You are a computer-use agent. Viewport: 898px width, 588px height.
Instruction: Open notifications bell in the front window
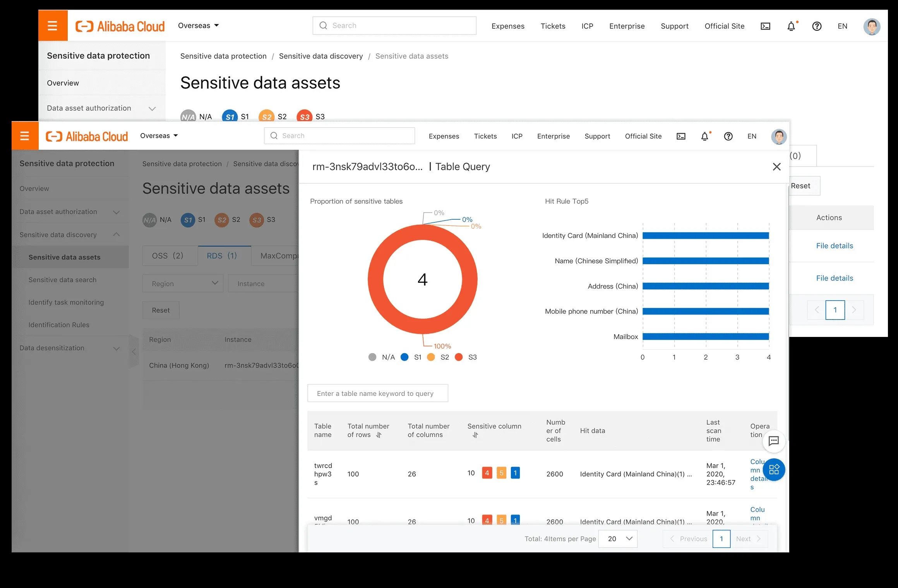pos(705,136)
